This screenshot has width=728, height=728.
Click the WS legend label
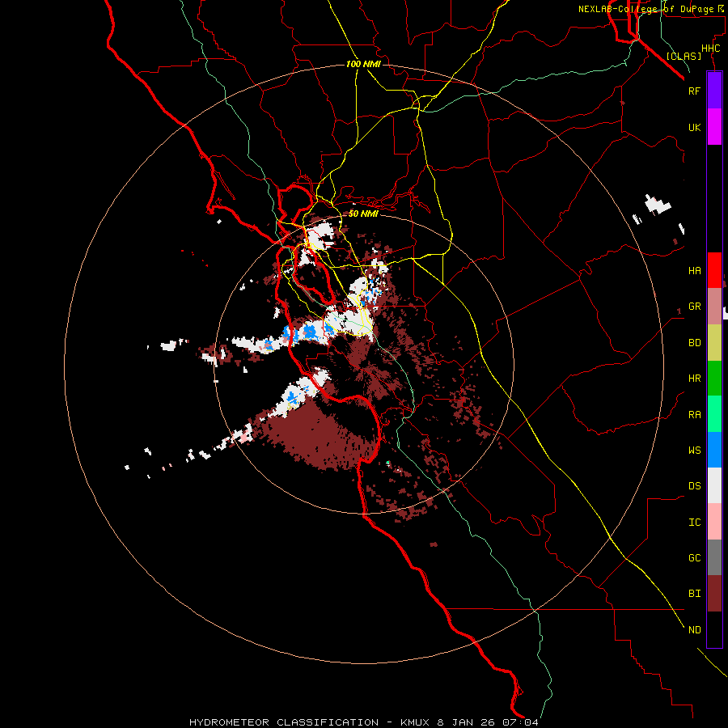click(x=694, y=451)
